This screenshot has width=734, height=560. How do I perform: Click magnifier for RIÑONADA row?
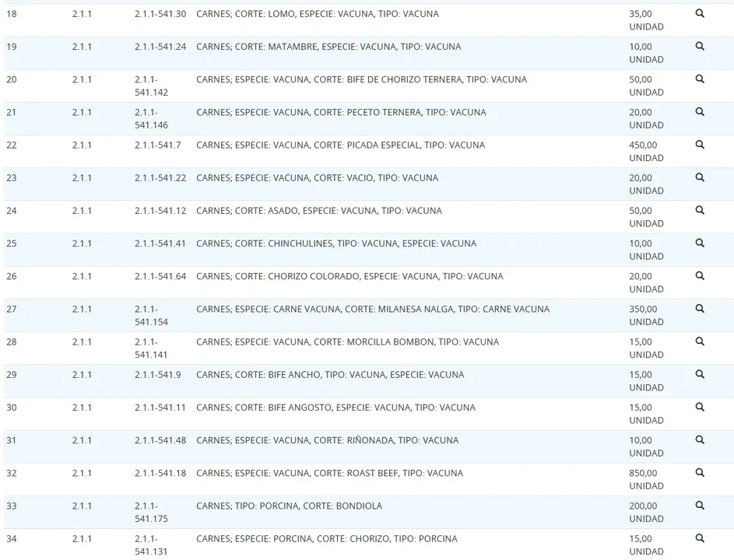700,439
